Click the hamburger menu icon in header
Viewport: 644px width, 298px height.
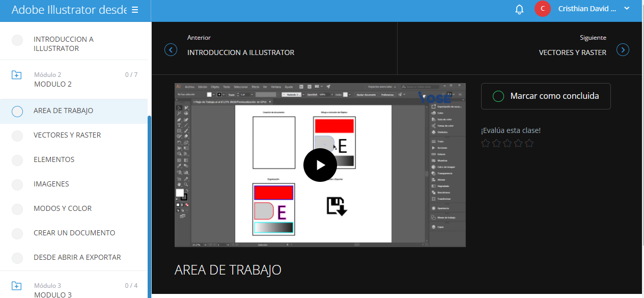(x=135, y=10)
